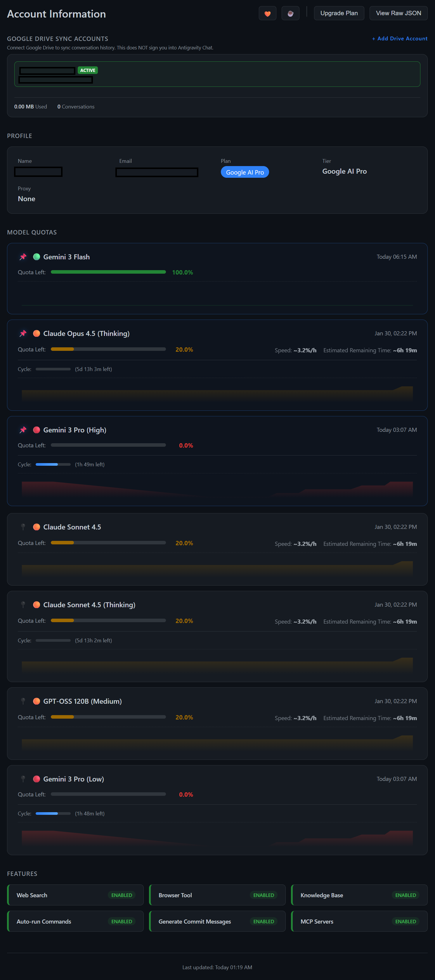Click the Google AI Pro plan badge
The height and width of the screenshot is (980, 435).
[245, 172]
